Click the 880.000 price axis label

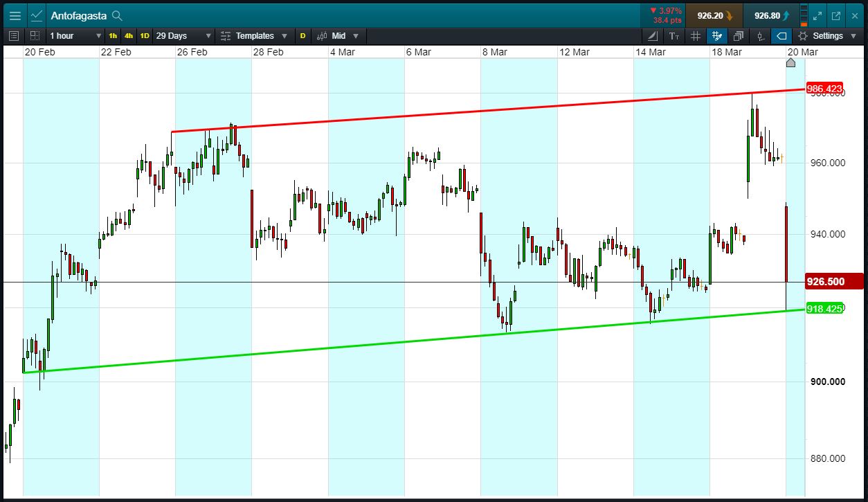(826, 458)
